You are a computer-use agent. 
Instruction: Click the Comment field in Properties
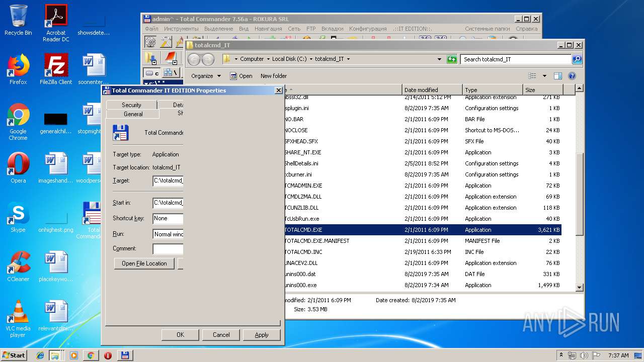[168, 249]
